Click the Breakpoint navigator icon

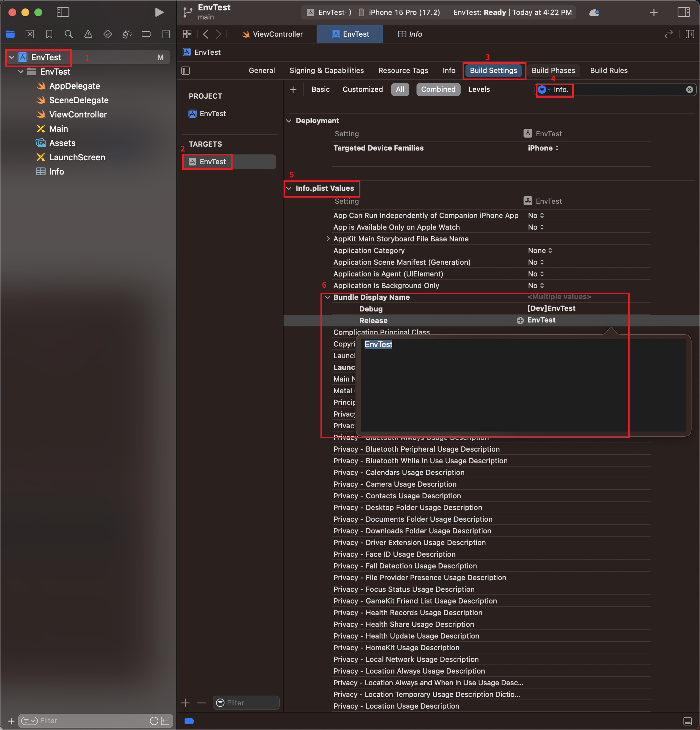[146, 34]
